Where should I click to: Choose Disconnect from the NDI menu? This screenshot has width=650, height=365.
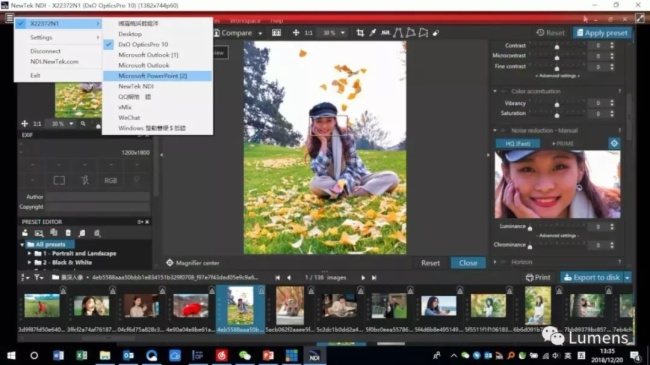pos(45,51)
